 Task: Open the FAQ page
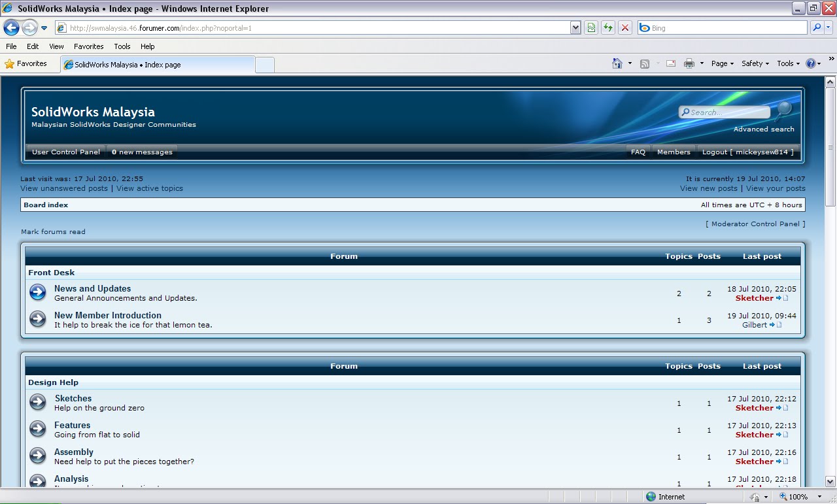pyautogui.click(x=638, y=152)
